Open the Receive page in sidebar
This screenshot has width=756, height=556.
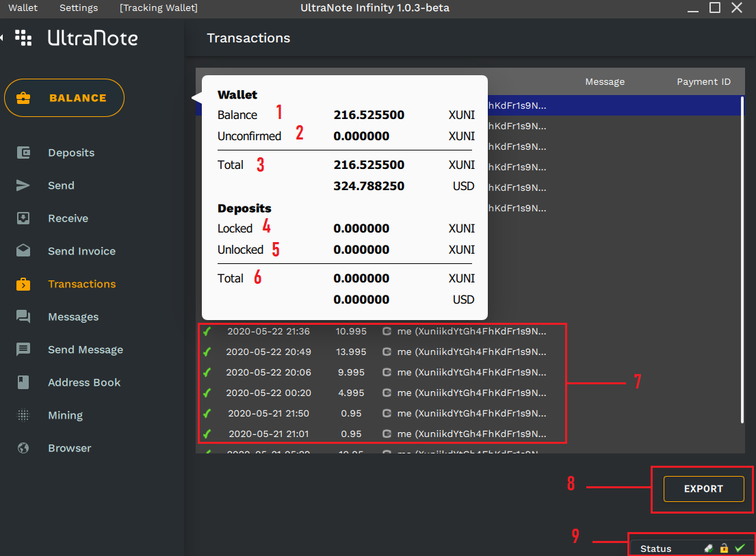tap(68, 218)
